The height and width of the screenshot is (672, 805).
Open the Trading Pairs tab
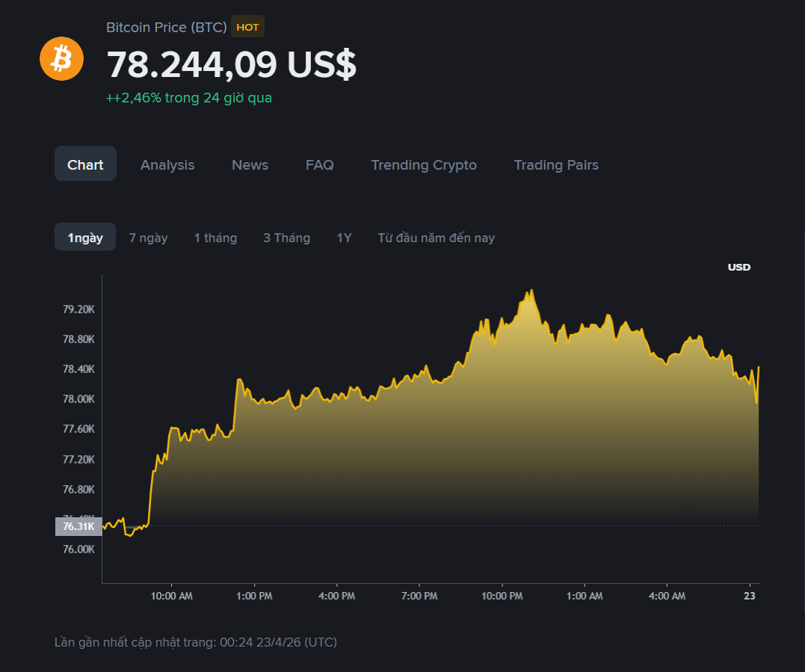coord(557,164)
